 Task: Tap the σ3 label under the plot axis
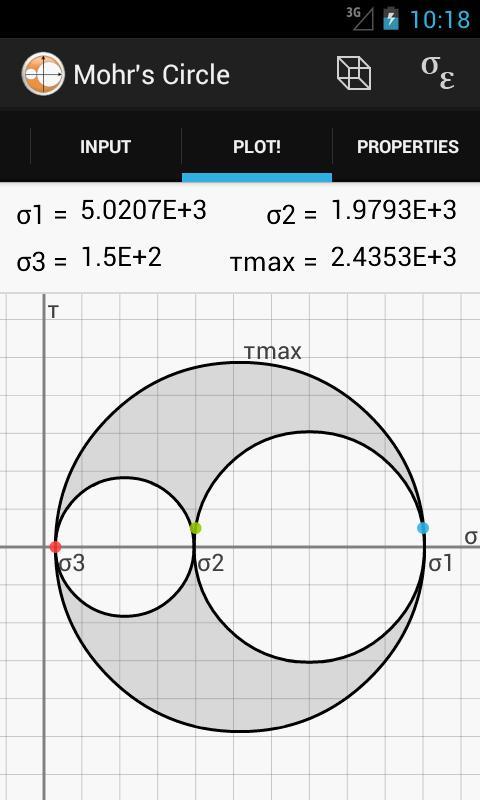(x=72, y=564)
